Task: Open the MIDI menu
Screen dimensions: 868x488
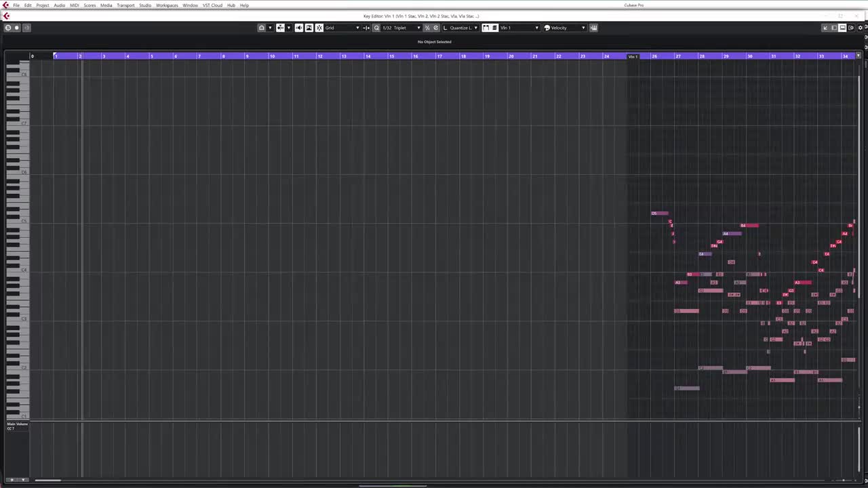Action: [x=75, y=5]
